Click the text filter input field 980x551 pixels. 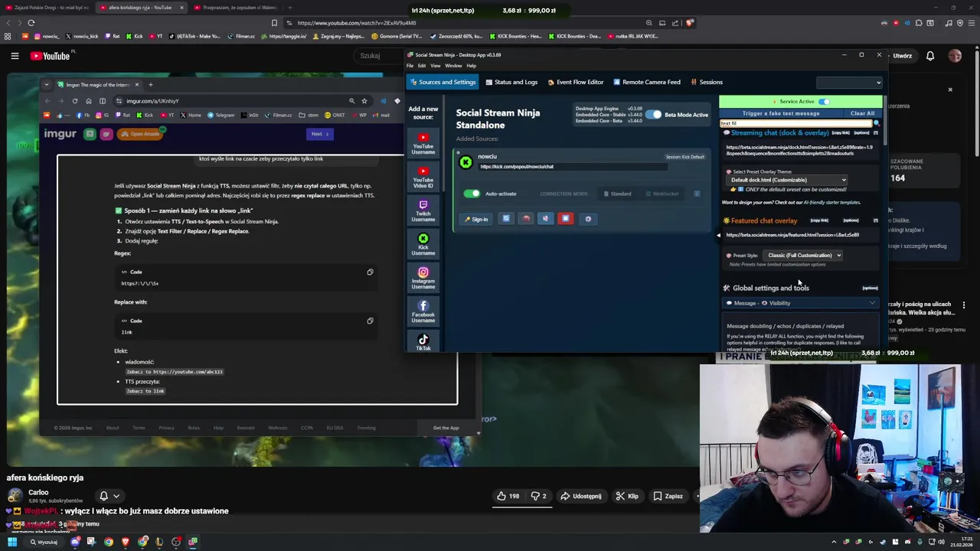pos(796,123)
